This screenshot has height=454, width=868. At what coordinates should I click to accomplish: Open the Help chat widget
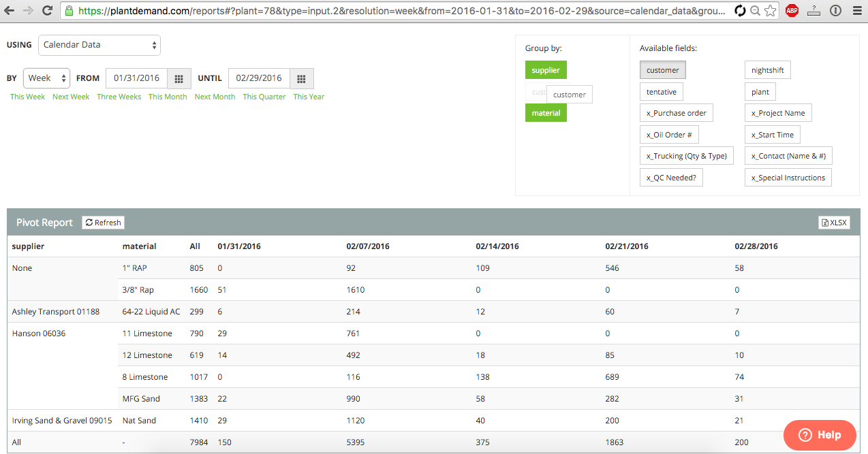[x=819, y=435]
